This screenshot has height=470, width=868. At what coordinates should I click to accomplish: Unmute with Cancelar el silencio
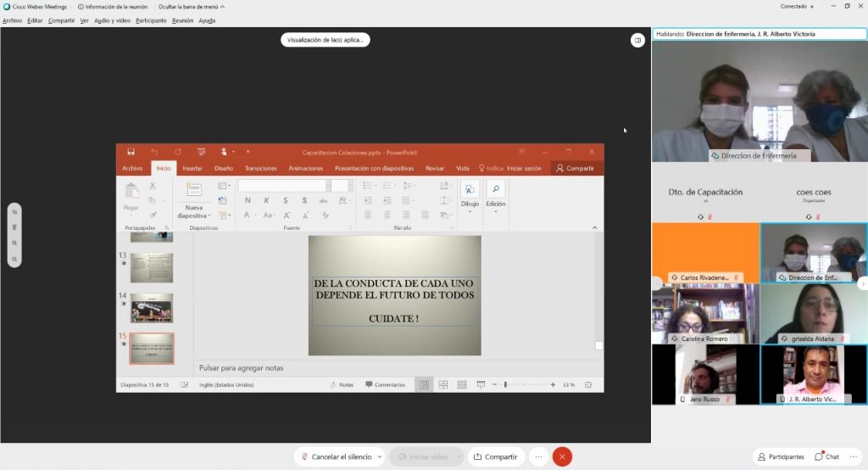(x=337, y=456)
